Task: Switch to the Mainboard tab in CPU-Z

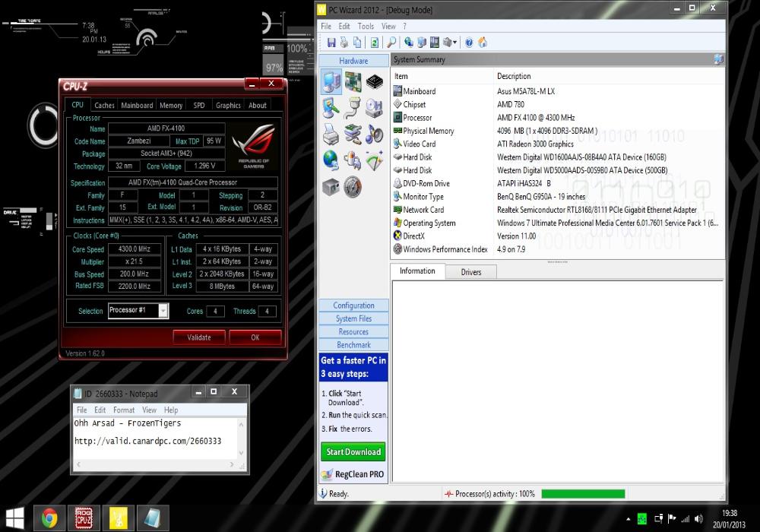Action: (x=137, y=105)
